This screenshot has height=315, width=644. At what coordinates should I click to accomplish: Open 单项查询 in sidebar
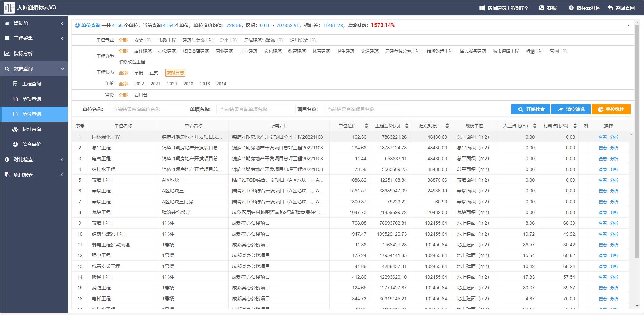pos(32,99)
